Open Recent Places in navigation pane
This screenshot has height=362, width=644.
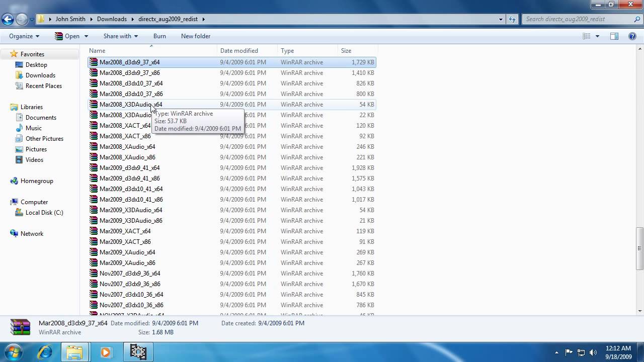tap(43, 86)
